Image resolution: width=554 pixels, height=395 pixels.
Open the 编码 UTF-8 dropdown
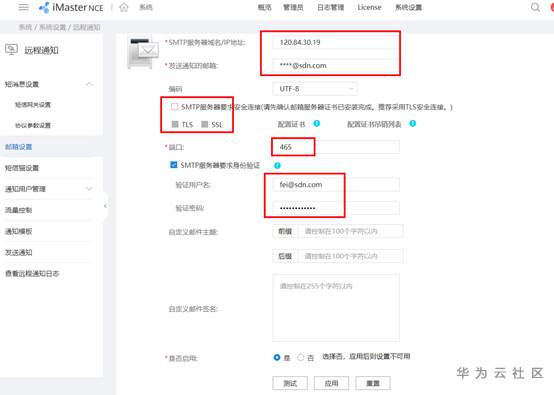tap(314, 89)
